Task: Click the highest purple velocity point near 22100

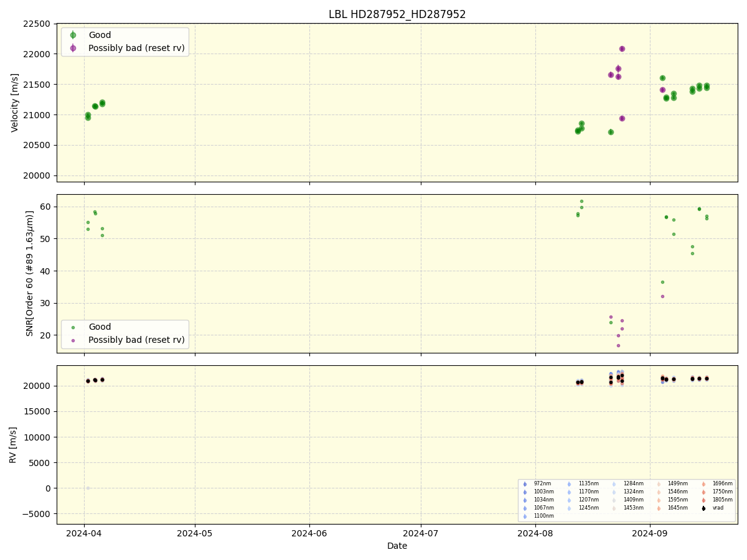Action: pyautogui.click(x=622, y=49)
